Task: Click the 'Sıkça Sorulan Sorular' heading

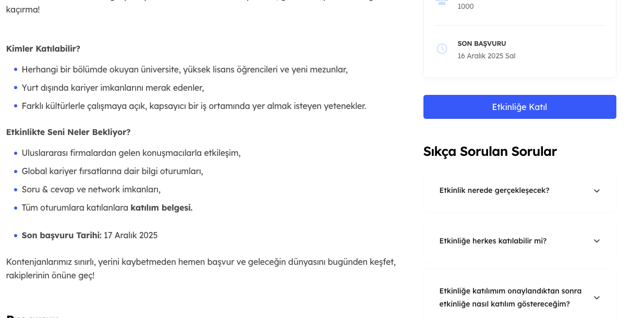Action: 490,151
